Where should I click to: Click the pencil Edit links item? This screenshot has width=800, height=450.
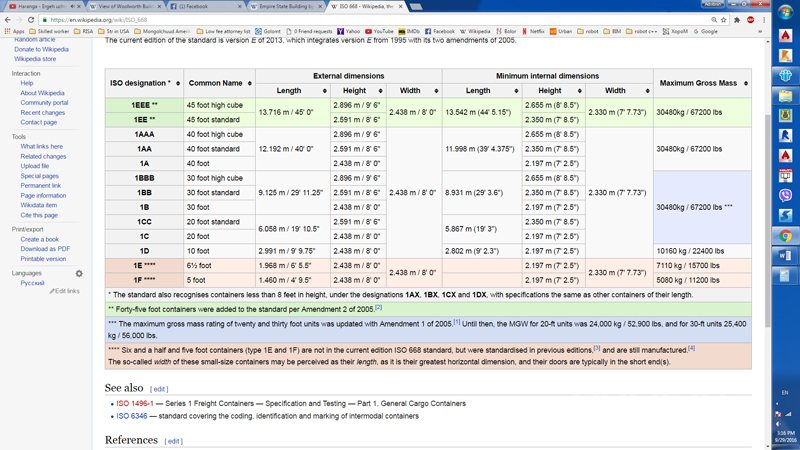(66, 291)
